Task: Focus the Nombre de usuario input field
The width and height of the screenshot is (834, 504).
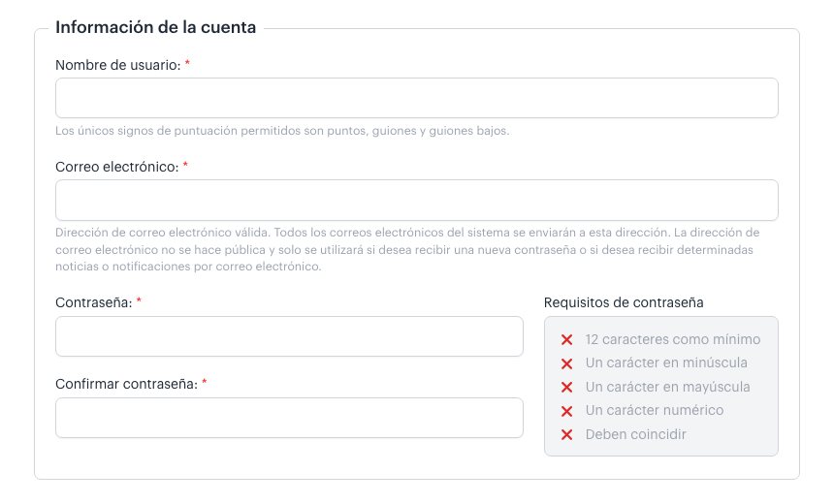Action: pyautogui.click(x=417, y=98)
